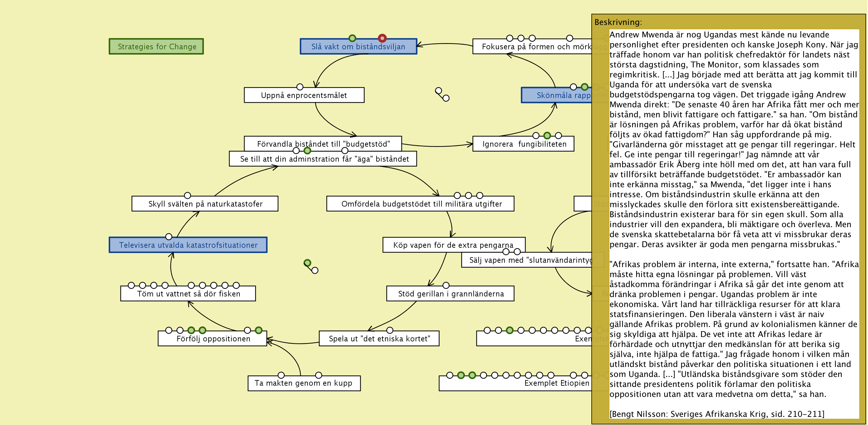Image resolution: width=868 pixels, height=425 pixels.
Task: Click circle marker above Stöd gerillan i grannländerna
Action: [446, 285]
